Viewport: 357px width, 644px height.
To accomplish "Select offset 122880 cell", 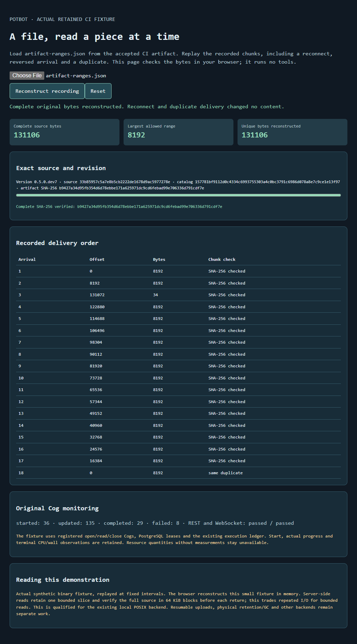I will click(x=97, y=307).
